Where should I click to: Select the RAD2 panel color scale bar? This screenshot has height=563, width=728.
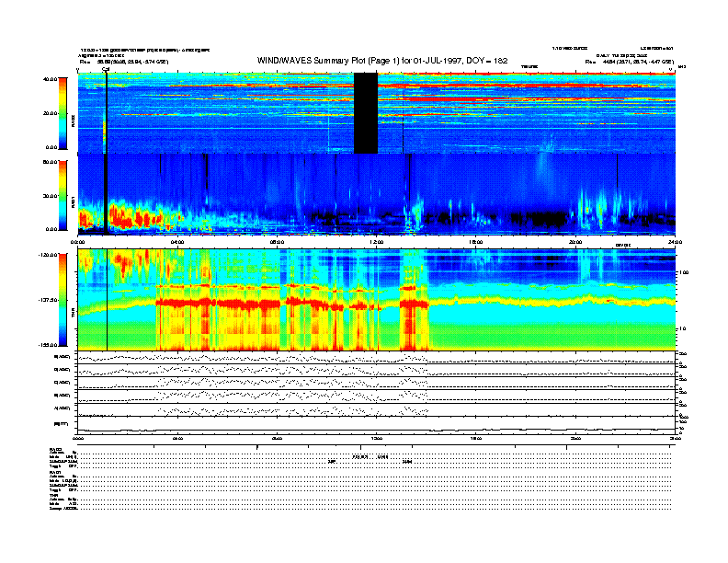[63, 113]
